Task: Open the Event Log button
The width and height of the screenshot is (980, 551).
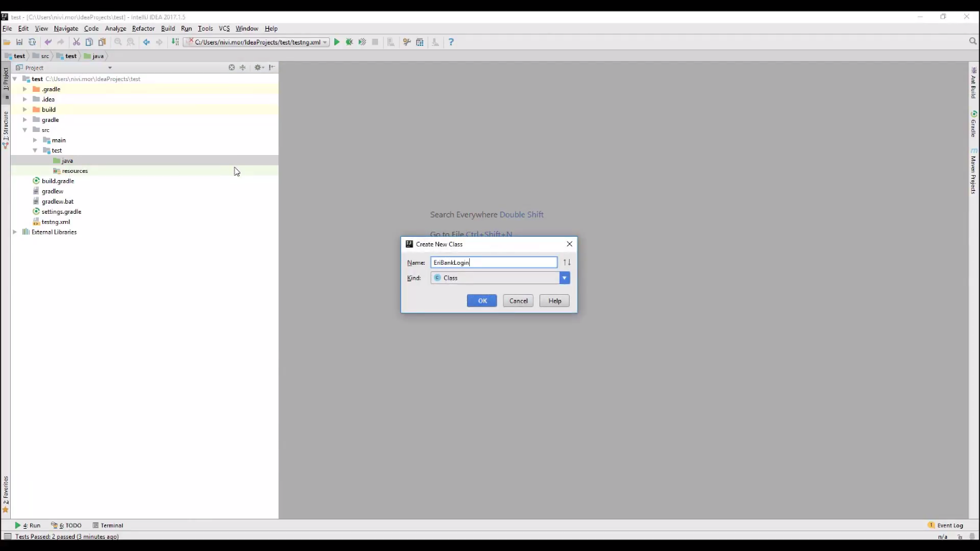Action: pos(946,525)
